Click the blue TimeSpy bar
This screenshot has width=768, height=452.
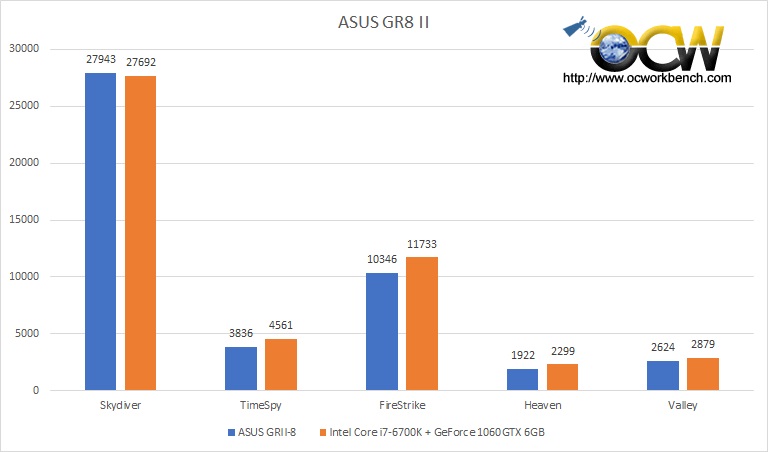(240, 369)
